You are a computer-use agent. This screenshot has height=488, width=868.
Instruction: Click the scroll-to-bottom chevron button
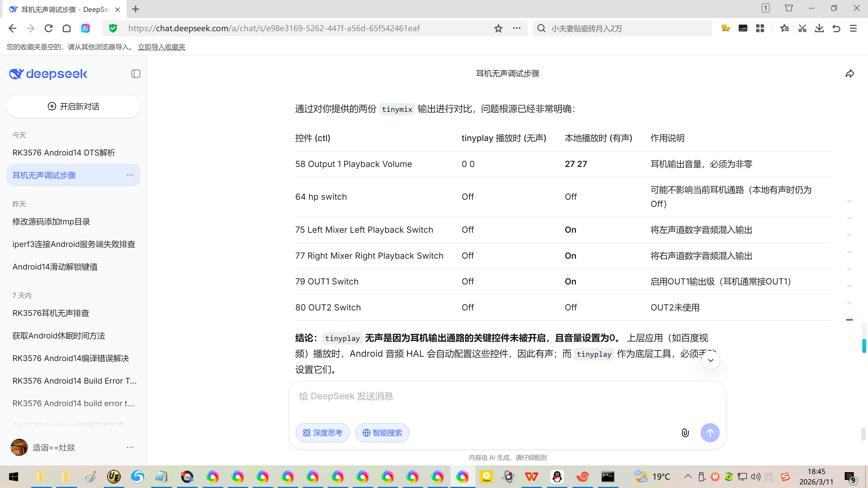pyautogui.click(x=710, y=360)
